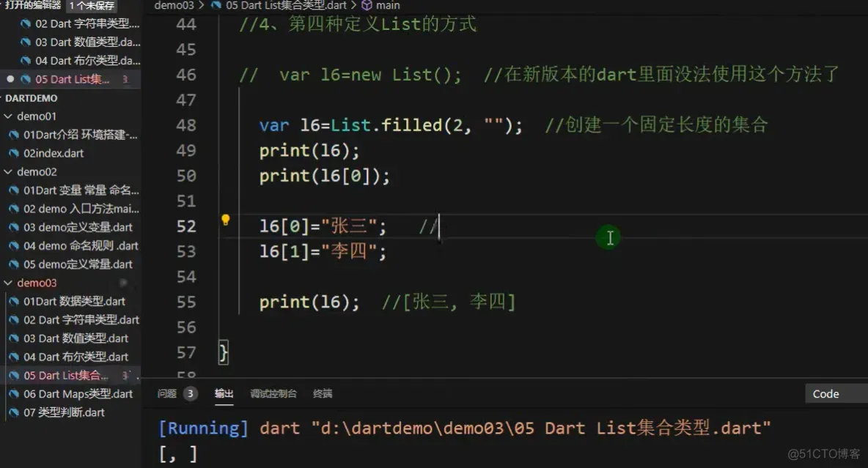Viewport: 868px width, 468px height.
Task: Switch to the 问题 problems tab
Action: point(166,393)
